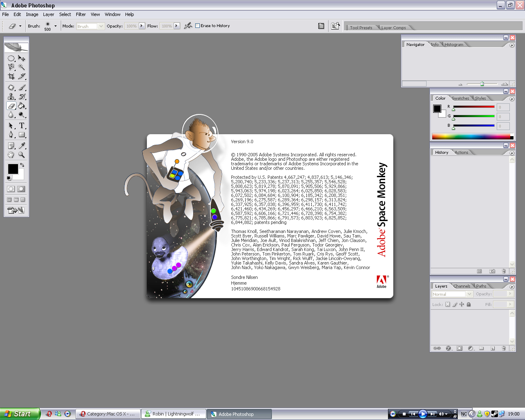Select the Eraser tool
Screen dimensions: 525x420
[11, 106]
